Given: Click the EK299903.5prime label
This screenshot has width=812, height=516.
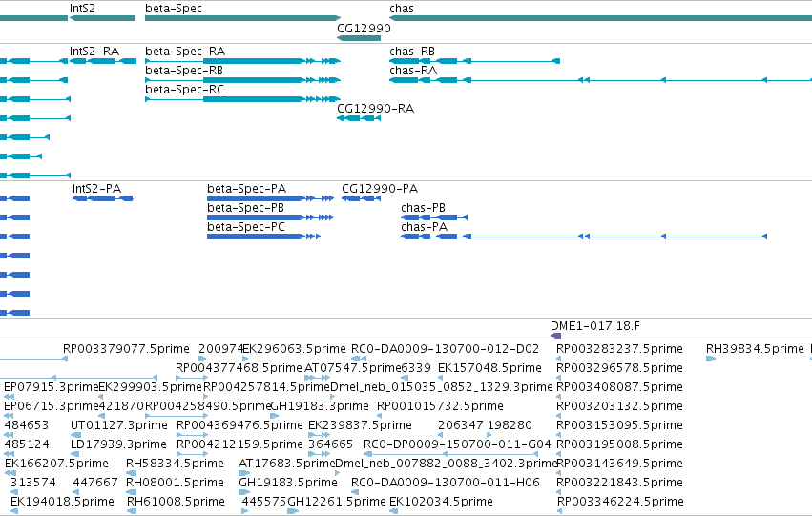Looking at the screenshot, I should [150, 387].
